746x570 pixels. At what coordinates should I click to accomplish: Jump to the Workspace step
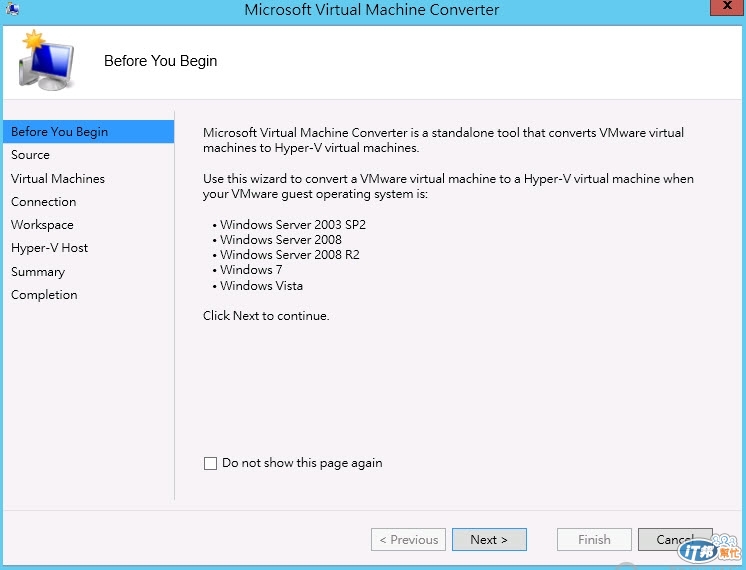point(42,225)
